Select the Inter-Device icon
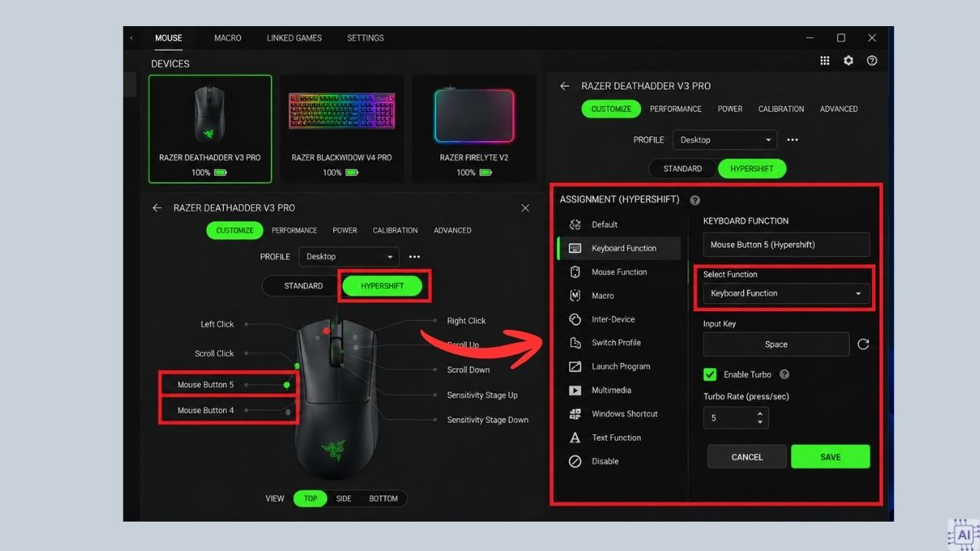 (575, 319)
